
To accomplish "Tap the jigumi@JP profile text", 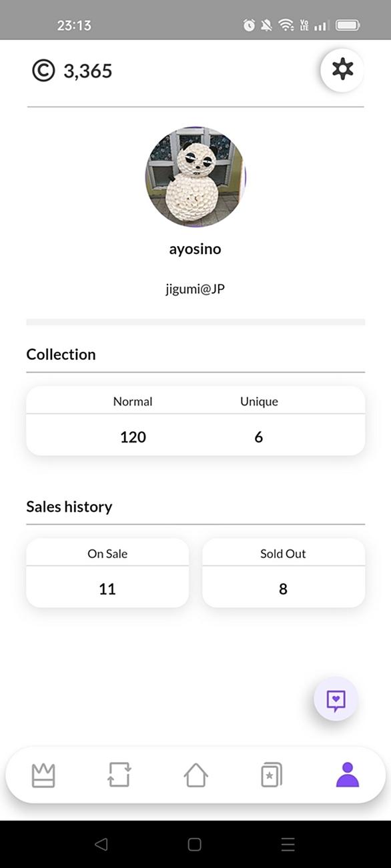I will coord(195,289).
